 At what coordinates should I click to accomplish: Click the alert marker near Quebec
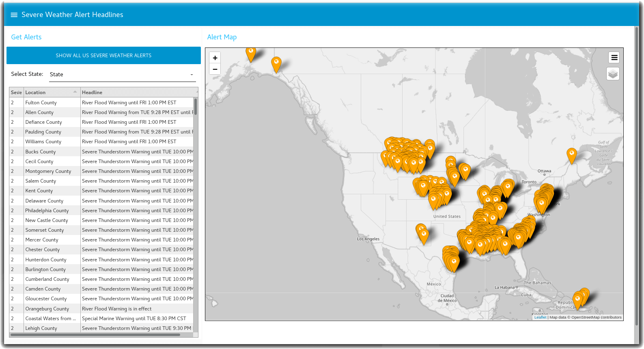point(571,156)
